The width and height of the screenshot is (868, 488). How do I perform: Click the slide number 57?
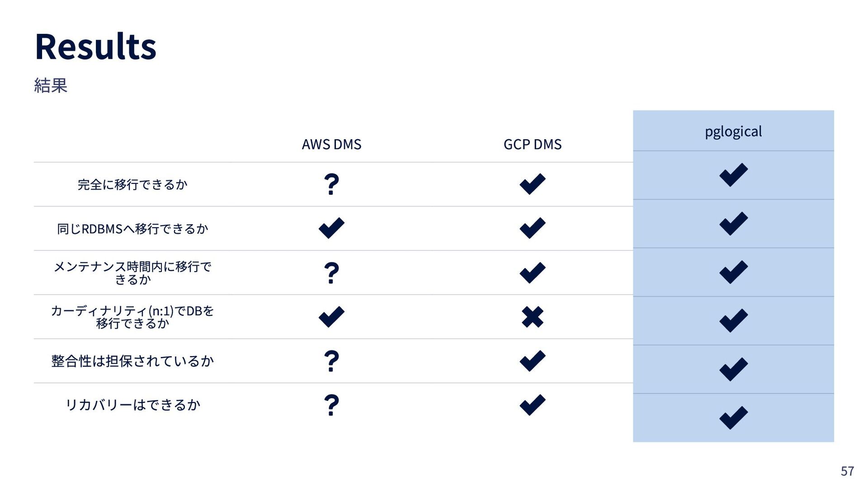(847, 471)
